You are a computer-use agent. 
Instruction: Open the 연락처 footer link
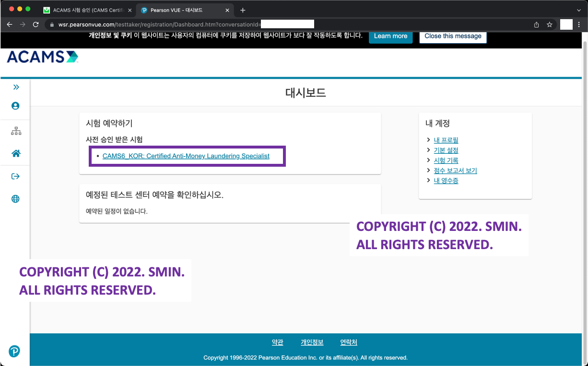[x=349, y=343]
